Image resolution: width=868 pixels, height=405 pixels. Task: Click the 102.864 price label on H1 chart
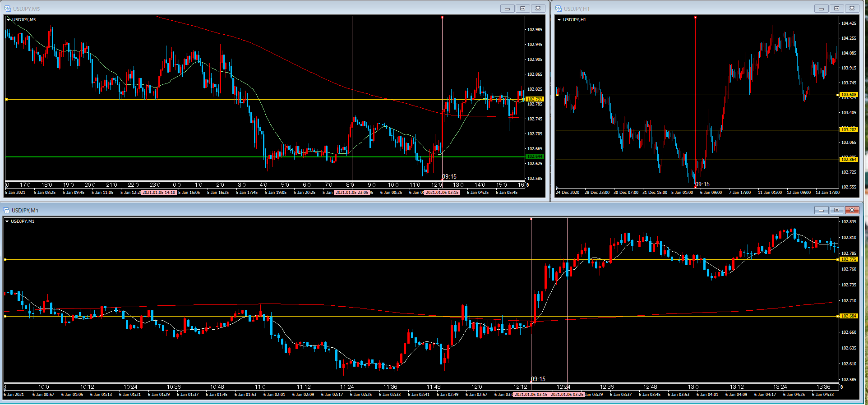coord(848,160)
